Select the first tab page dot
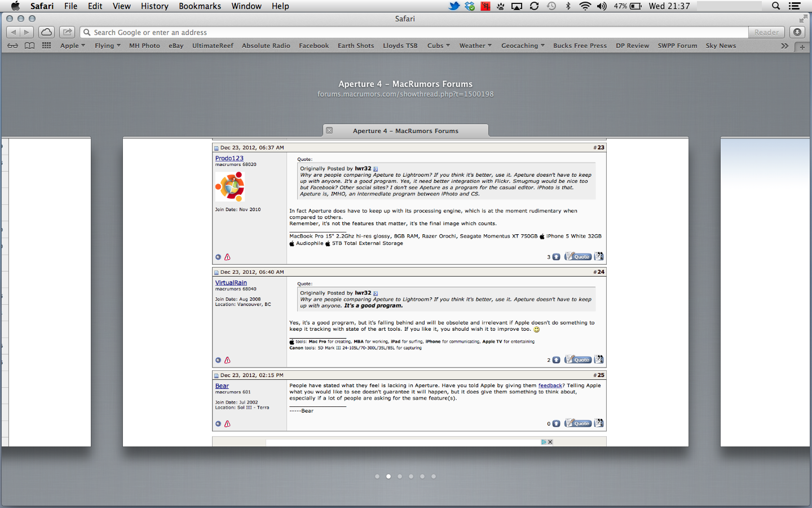Image resolution: width=812 pixels, height=508 pixels. [x=377, y=476]
